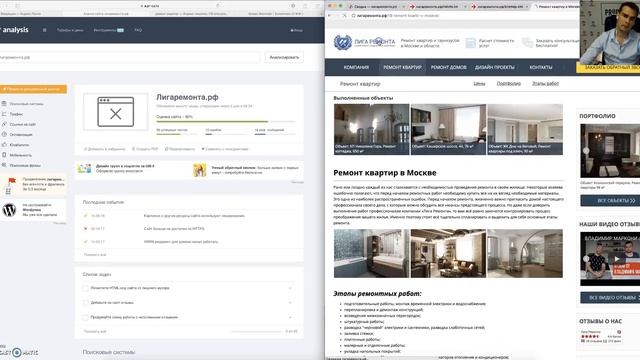This screenshot has height=360, width=640.
Task: Open the links to site sidebar icon
Action: [4, 124]
